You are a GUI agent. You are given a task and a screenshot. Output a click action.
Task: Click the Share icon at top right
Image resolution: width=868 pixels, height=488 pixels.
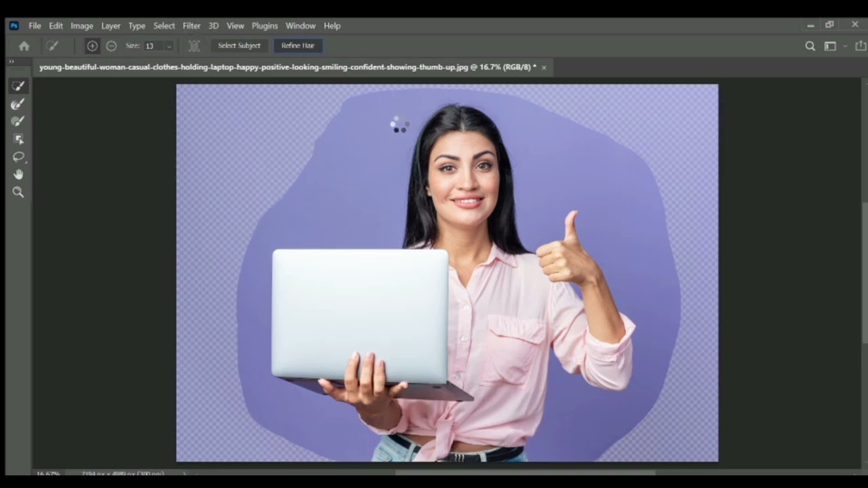[861, 45]
